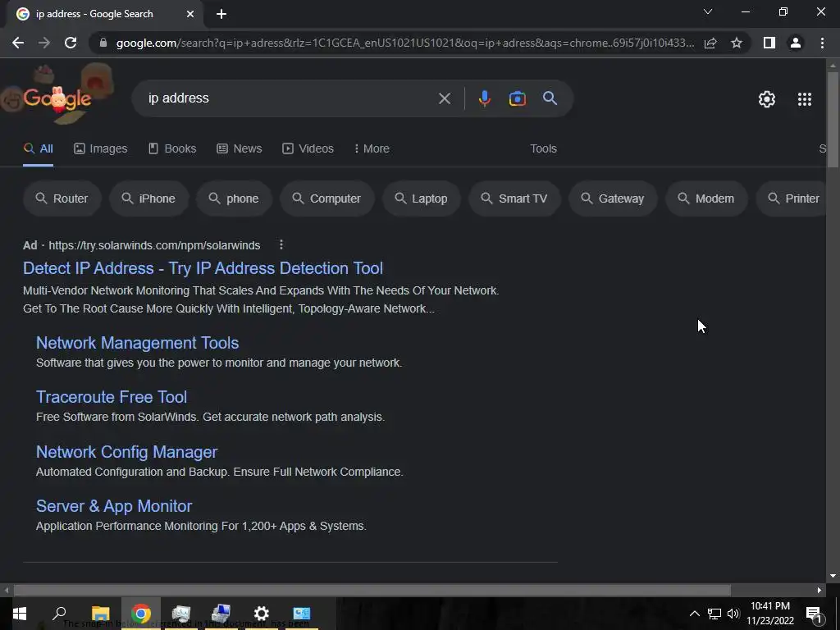
Task: Select the Laptop suggestion chip
Action: [x=421, y=199]
